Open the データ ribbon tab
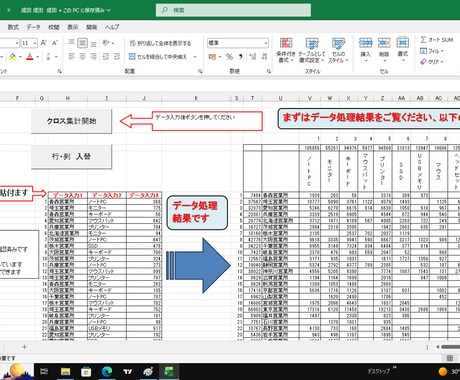 click(x=33, y=27)
